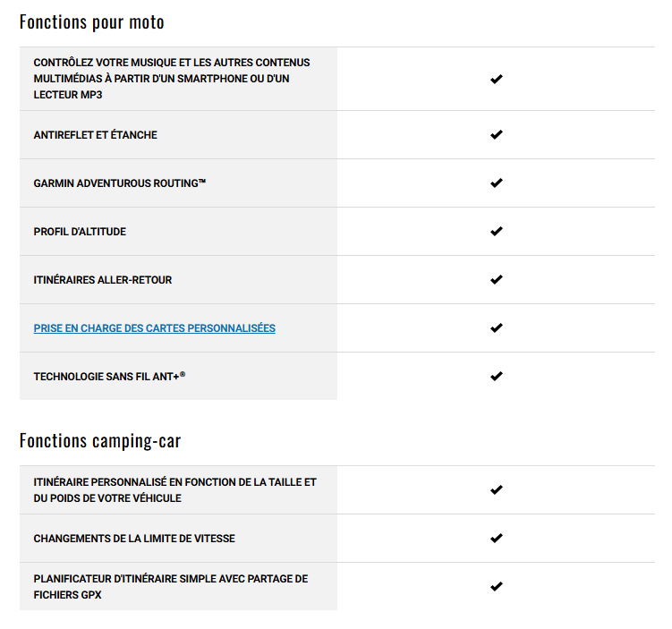Click checkmark for Antireflet et étanche
Image resolution: width=672 pixels, height=629 pixels.
[497, 134]
